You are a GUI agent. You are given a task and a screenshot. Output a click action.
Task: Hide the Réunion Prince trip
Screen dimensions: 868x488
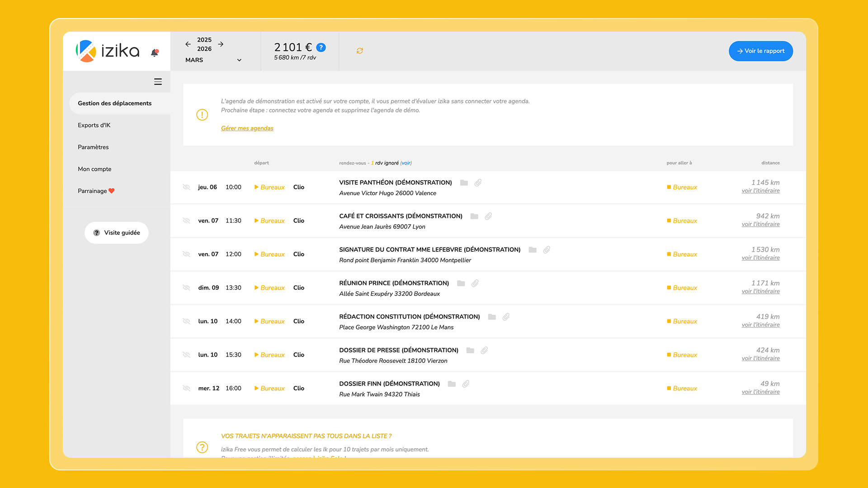point(186,287)
